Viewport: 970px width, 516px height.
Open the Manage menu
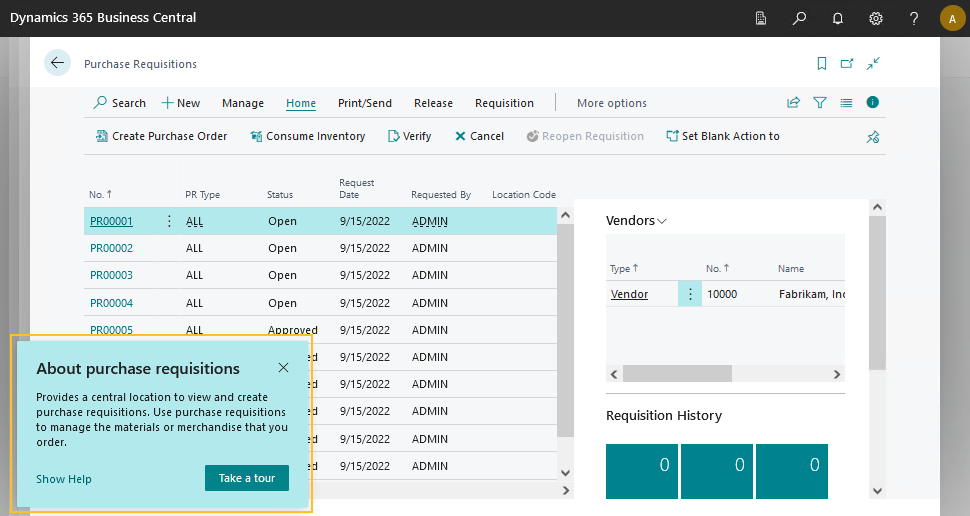pyautogui.click(x=243, y=103)
